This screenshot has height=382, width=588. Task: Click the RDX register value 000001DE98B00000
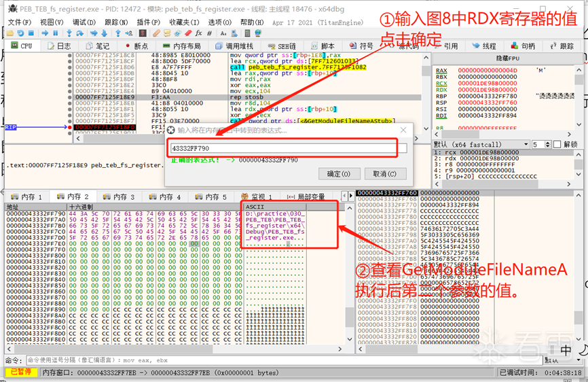click(x=488, y=90)
